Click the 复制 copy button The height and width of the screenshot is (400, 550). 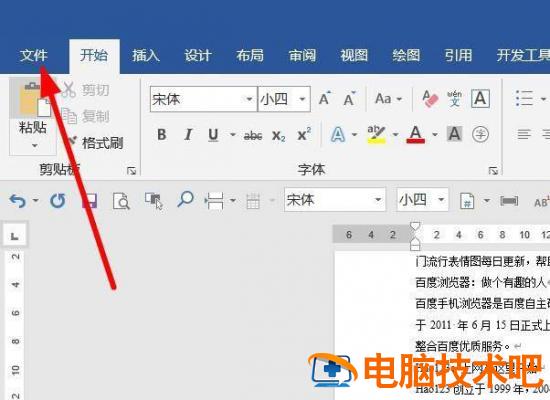[85, 116]
